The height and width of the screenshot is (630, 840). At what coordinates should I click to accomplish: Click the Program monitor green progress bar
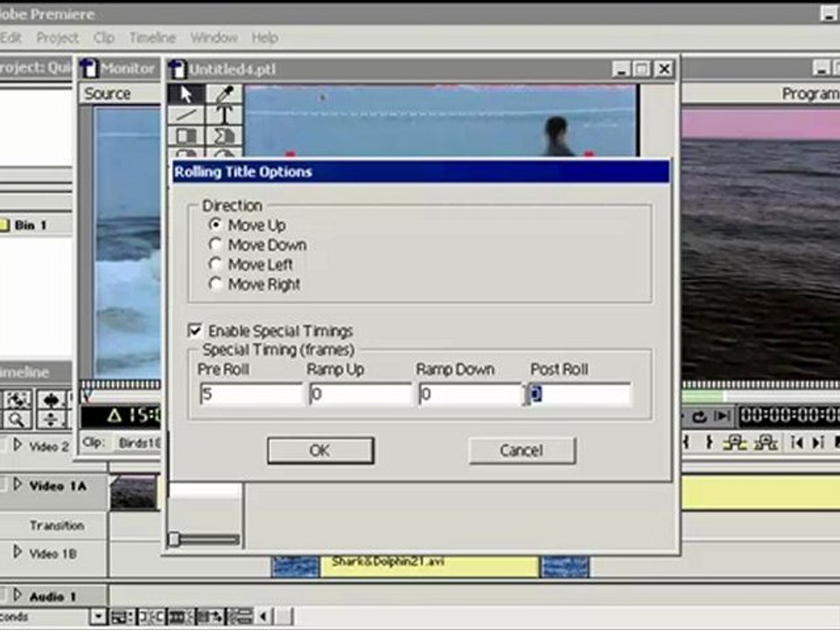point(703,395)
